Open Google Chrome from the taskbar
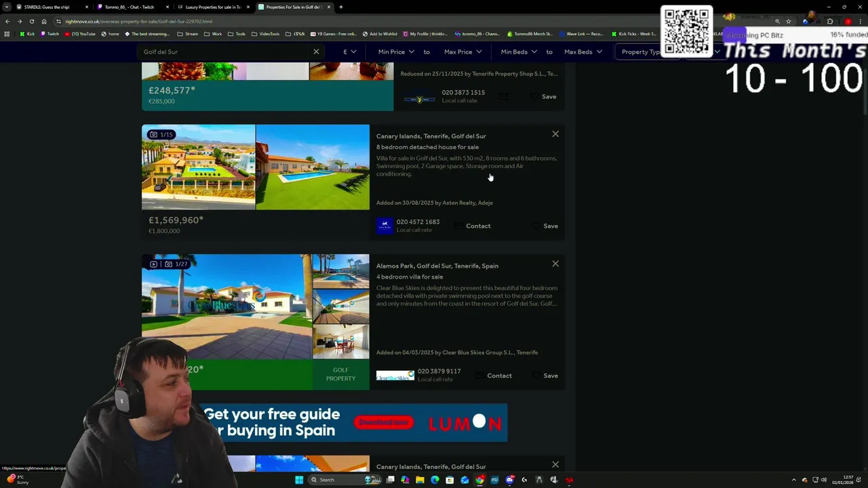This screenshot has height=488, width=868. [x=479, y=480]
